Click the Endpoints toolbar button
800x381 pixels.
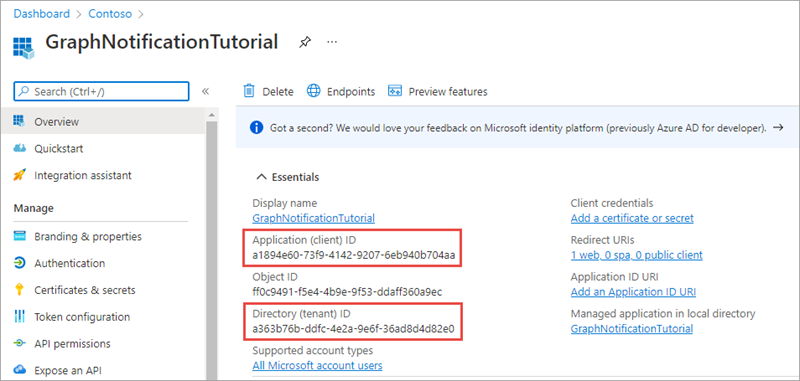point(341,91)
